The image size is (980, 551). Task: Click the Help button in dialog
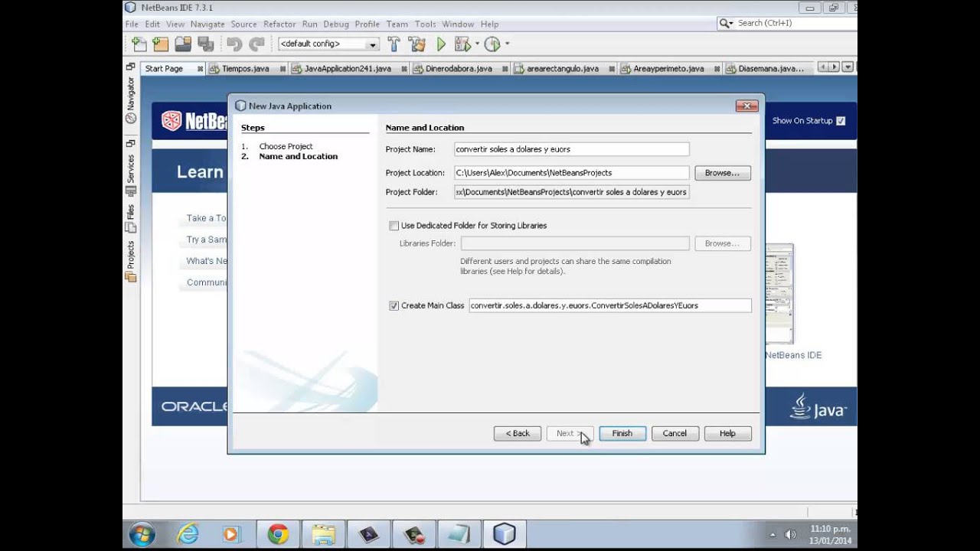(727, 433)
